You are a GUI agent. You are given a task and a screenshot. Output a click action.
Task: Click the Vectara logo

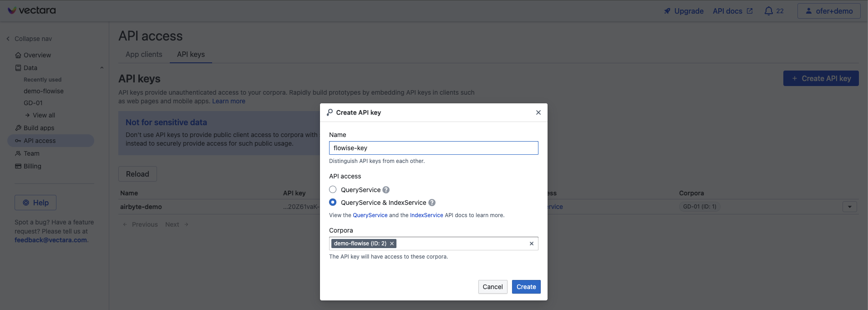coord(32,10)
